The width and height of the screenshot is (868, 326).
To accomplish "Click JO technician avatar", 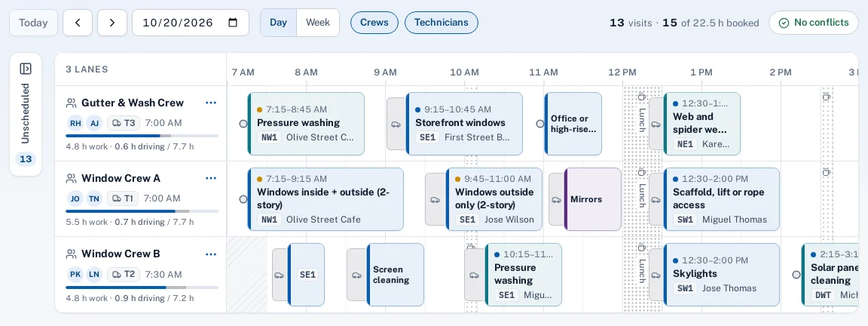I will pyautogui.click(x=75, y=198).
